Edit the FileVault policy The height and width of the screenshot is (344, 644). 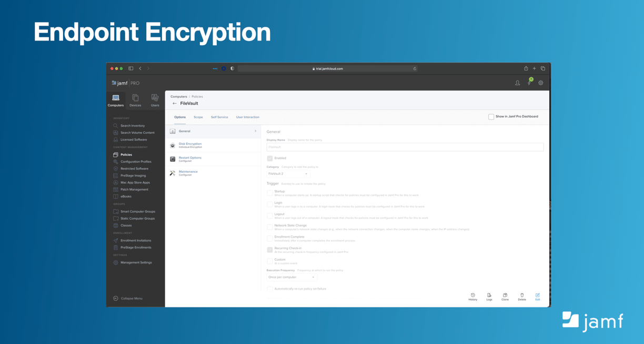538,297
